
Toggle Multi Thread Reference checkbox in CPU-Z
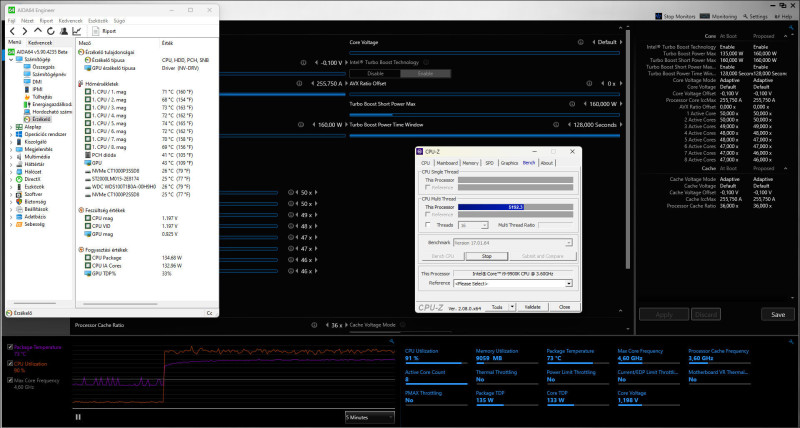pyautogui.click(x=428, y=215)
